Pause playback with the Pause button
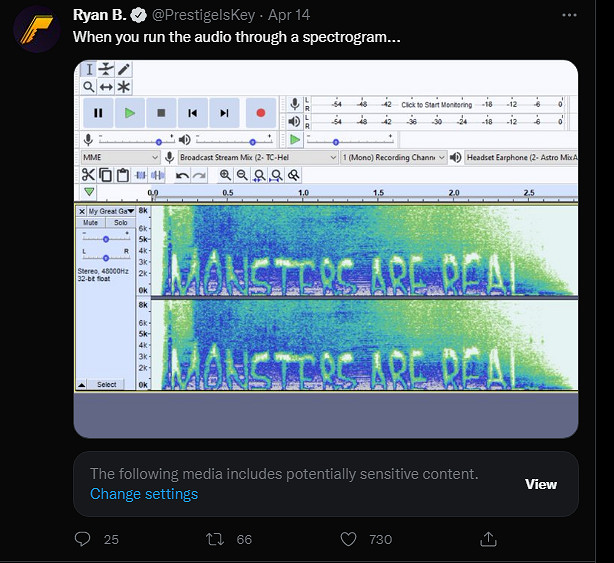This screenshot has height=563, width=614. (x=97, y=113)
